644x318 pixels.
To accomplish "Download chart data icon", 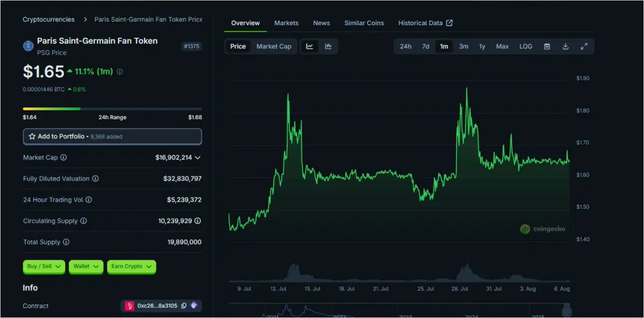I will pos(565,46).
